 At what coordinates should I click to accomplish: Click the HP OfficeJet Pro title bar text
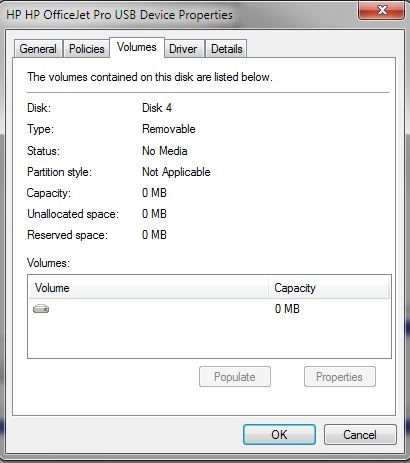(x=119, y=15)
